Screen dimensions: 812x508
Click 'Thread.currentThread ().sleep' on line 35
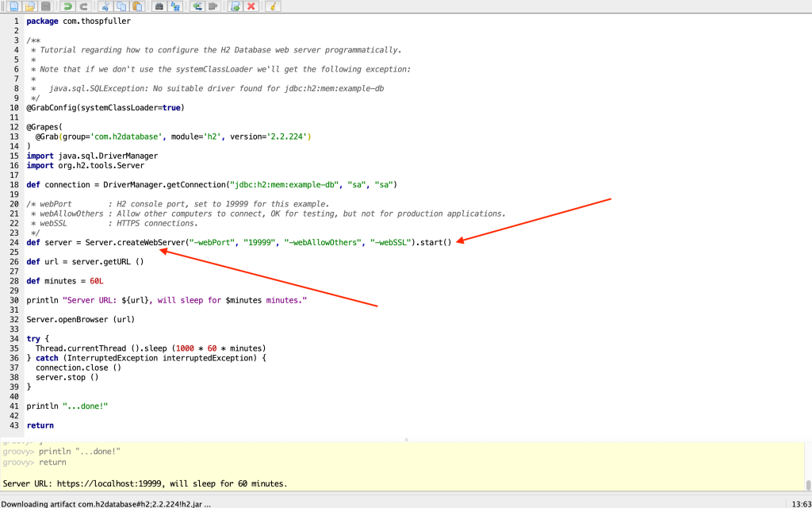click(101, 348)
